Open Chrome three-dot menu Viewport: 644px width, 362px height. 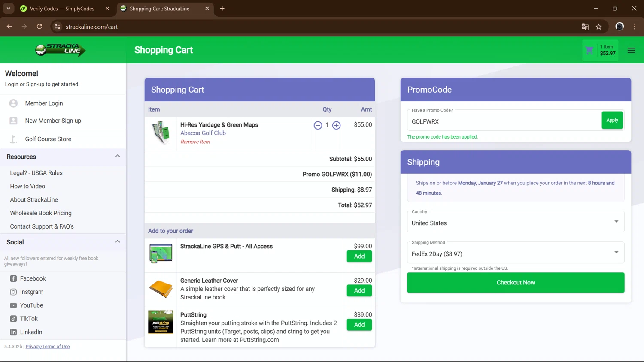(635, 27)
